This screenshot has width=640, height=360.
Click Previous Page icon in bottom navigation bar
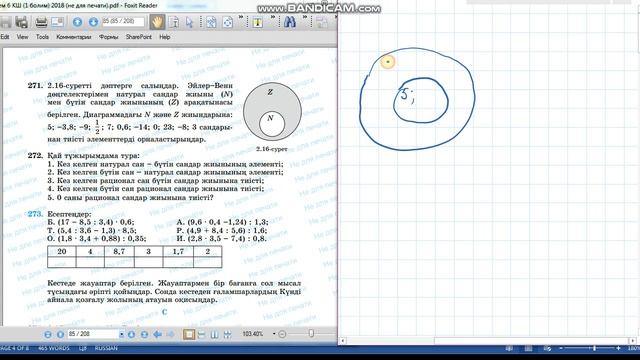(x=60, y=334)
